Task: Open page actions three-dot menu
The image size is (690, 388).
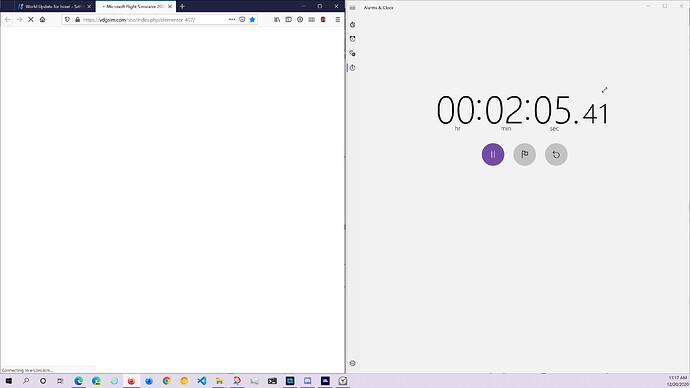Action: [232, 19]
